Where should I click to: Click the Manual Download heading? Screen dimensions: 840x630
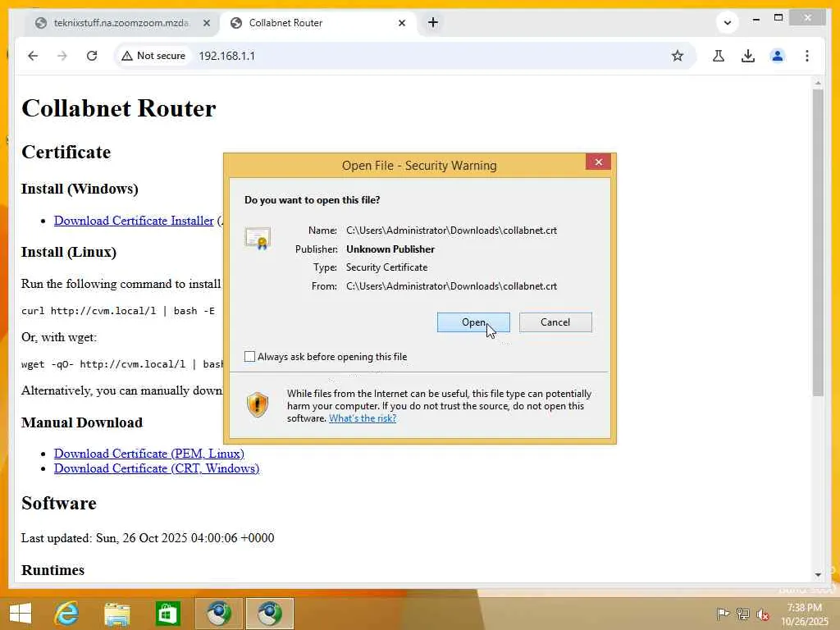tap(82, 422)
